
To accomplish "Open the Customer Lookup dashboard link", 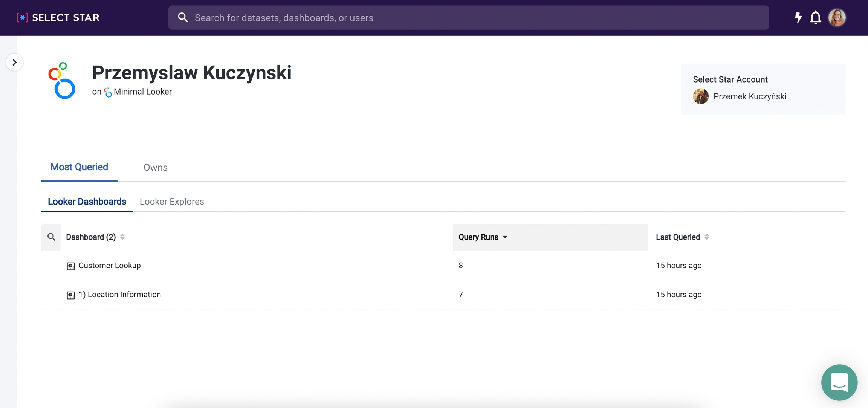I will [110, 266].
